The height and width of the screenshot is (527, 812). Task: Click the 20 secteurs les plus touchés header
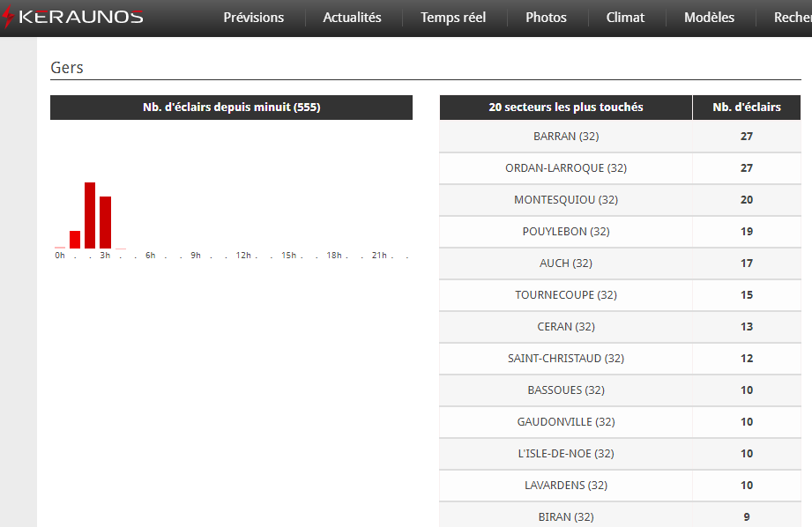(x=566, y=108)
